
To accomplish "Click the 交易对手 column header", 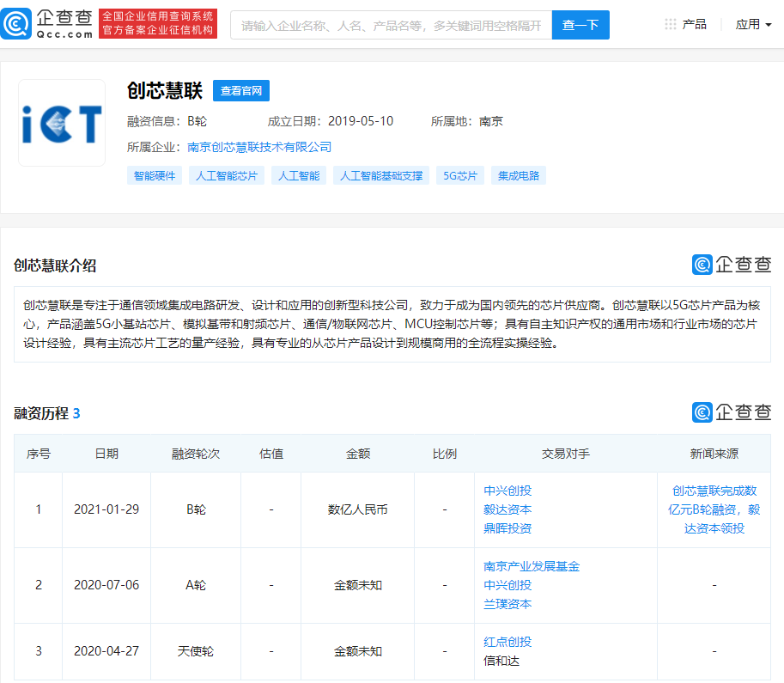I will point(566,454).
